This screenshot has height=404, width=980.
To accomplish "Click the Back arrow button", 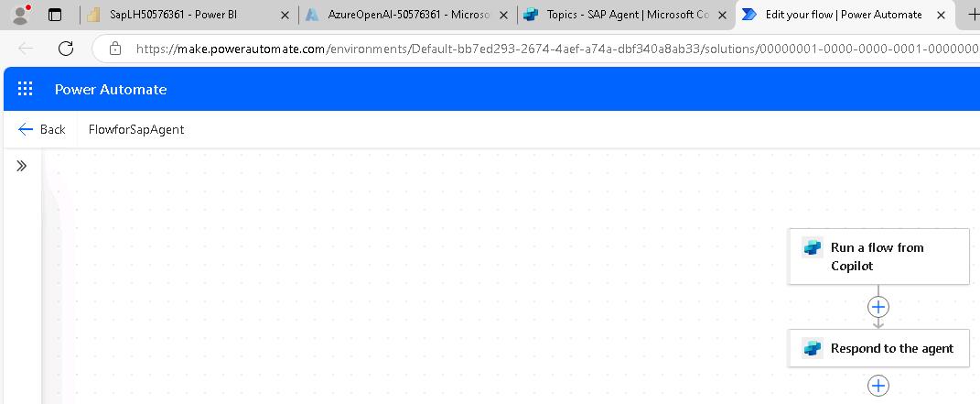I will point(41,129).
